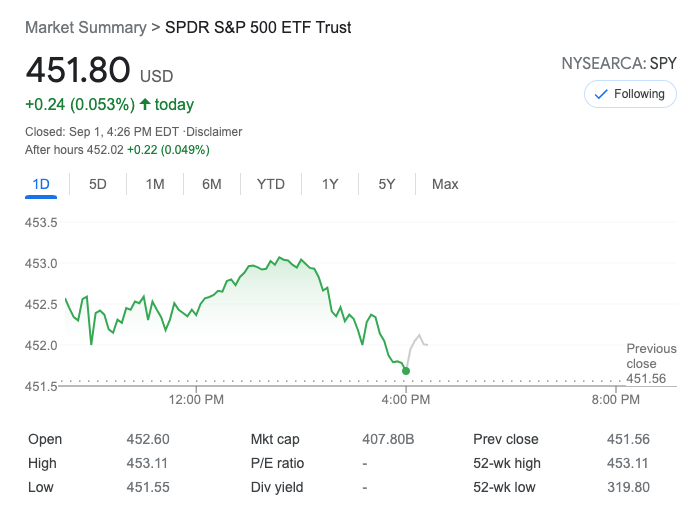Click the Previous close chart label
The width and height of the screenshot is (696, 509).
[x=651, y=356]
